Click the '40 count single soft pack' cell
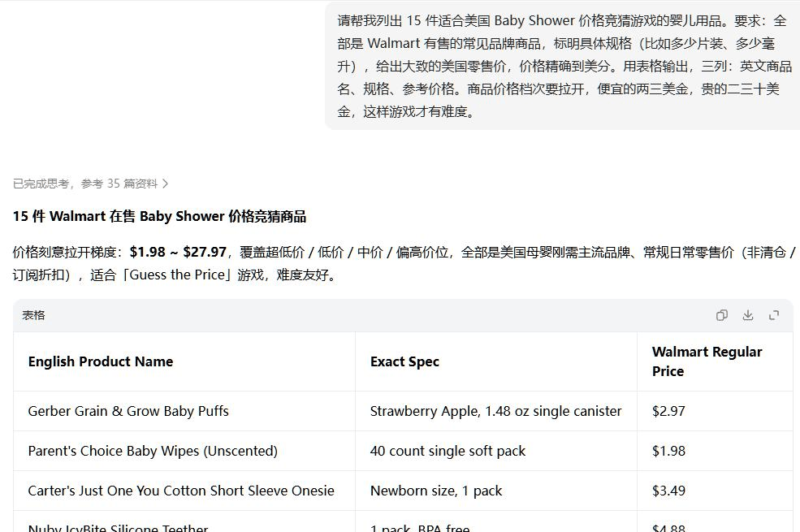Screen dimensions: 800x532 point(496,451)
